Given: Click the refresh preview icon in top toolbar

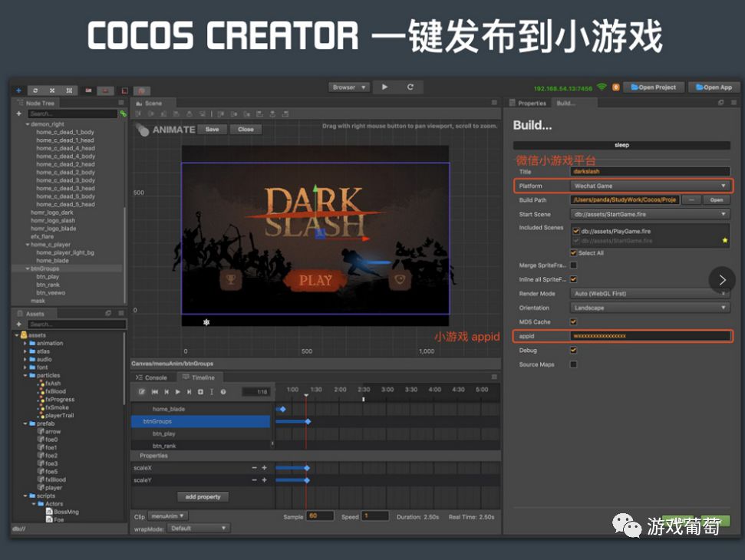Looking at the screenshot, I should click(x=410, y=87).
